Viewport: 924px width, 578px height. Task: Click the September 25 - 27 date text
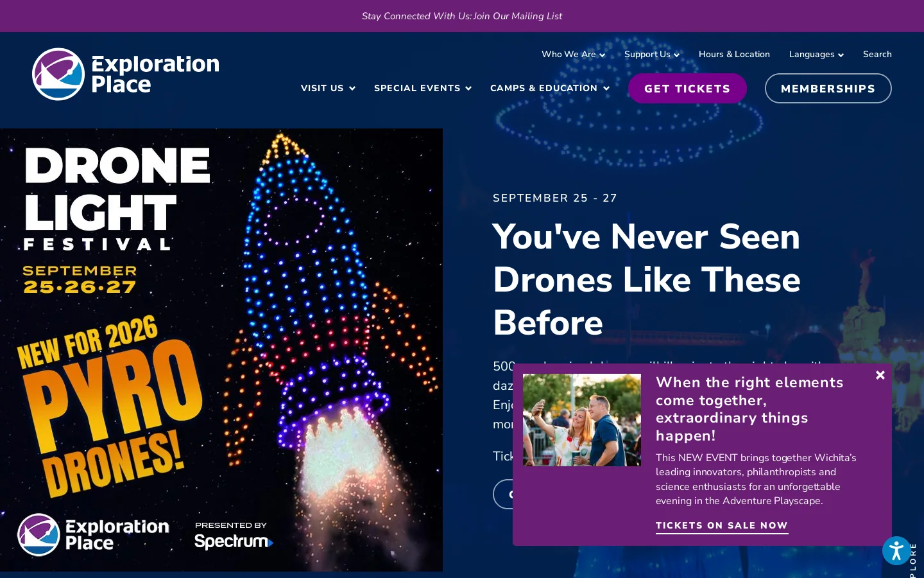(555, 198)
